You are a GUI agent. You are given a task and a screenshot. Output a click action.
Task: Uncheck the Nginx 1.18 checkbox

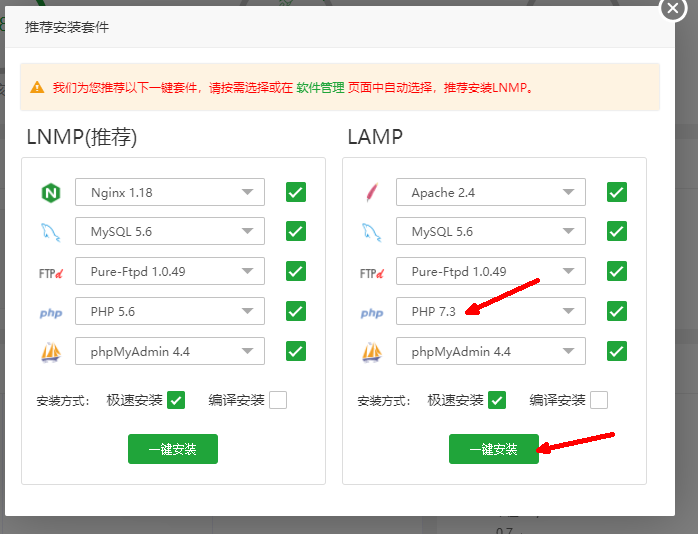[296, 192]
